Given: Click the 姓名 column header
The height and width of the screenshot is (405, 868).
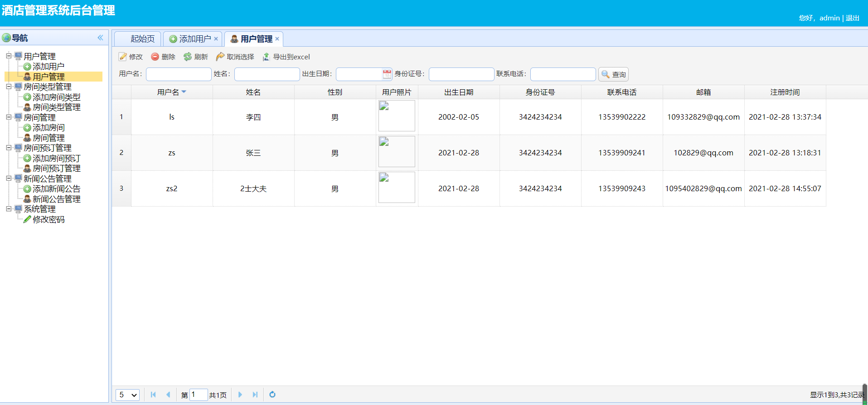Looking at the screenshot, I should pos(253,92).
